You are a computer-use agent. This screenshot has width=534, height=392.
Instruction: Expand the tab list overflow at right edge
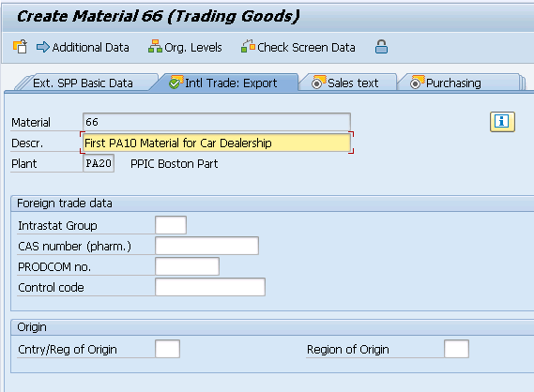click(x=524, y=83)
